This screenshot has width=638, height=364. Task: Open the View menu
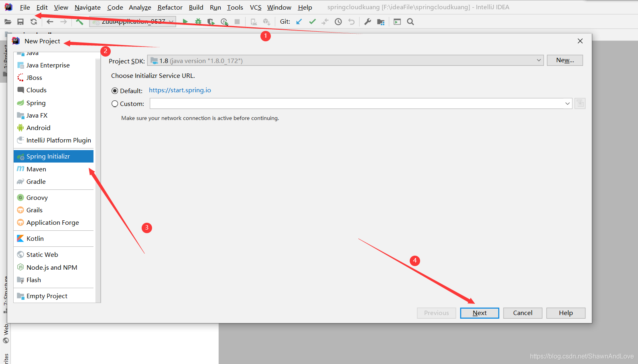point(61,7)
